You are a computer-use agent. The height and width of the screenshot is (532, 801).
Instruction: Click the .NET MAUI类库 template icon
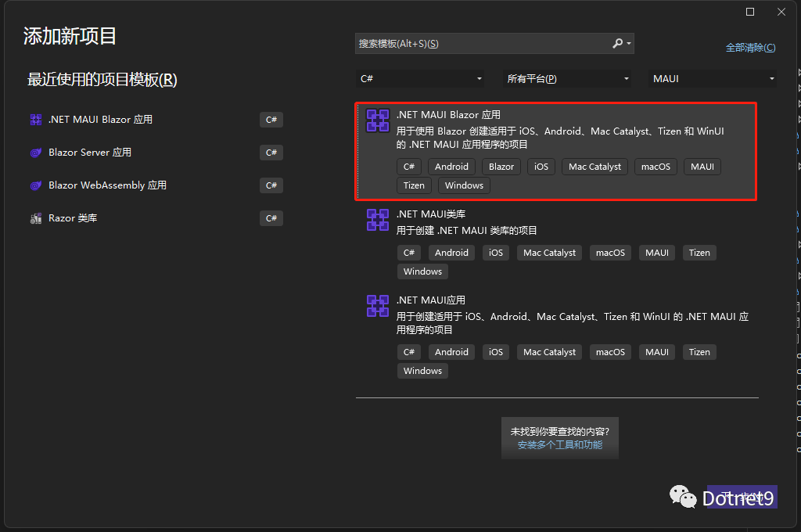coord(378,220)
